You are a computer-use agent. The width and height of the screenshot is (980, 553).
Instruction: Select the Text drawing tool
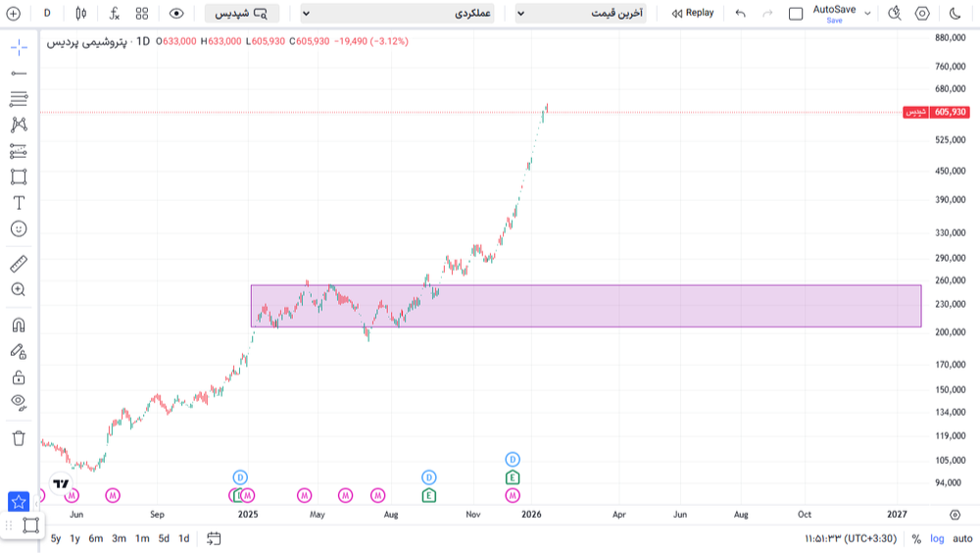18,203
